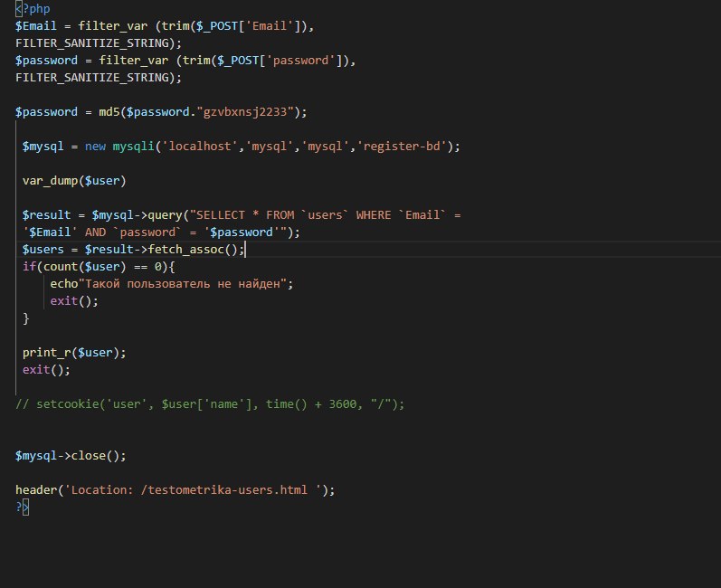The height and width of the screenshot is (588, 721).
Task: Click the '<?php' opening tag
Action: click(x=33, y=9)
